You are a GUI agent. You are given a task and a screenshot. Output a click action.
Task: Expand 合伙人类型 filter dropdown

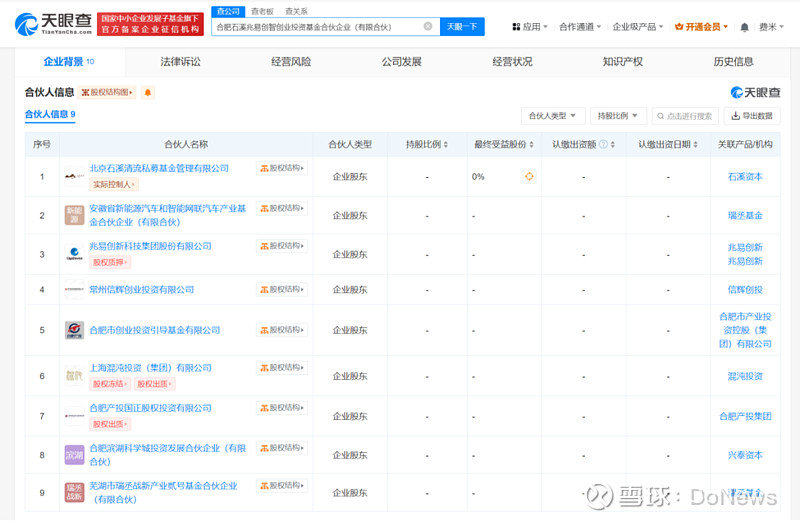[552, 116]
